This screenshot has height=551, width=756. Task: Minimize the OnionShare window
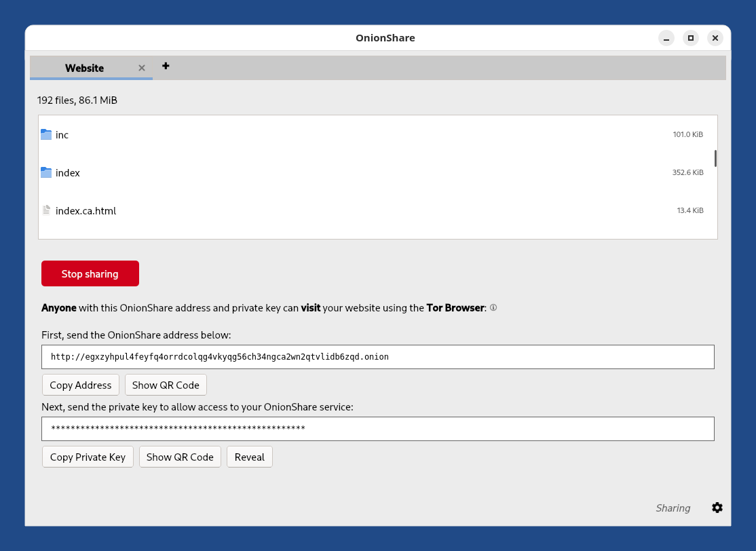point(666,38)
